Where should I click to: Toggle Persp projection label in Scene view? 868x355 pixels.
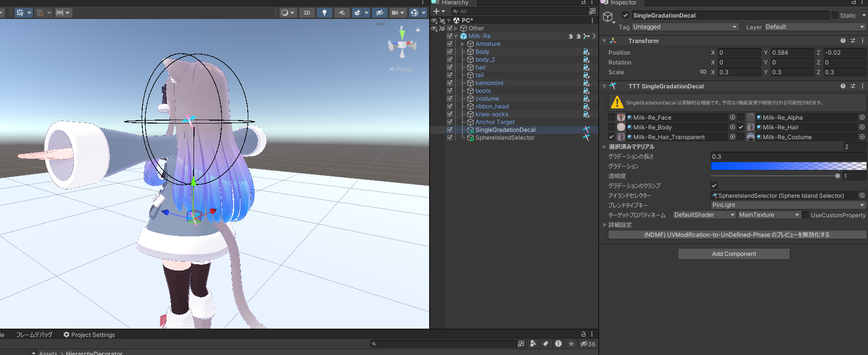pos(401,69)
